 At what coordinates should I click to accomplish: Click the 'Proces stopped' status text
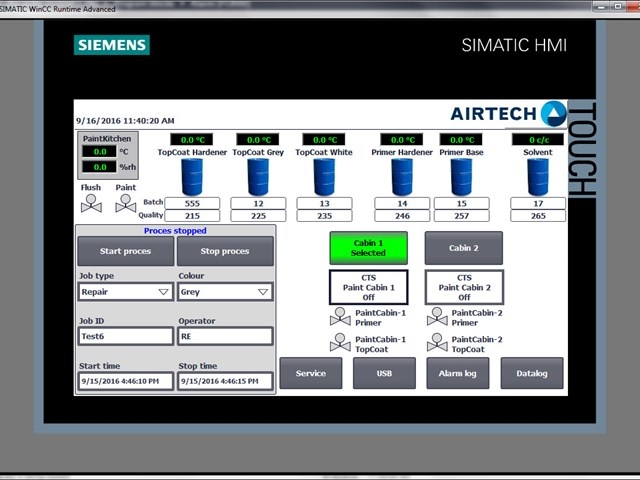tap(175, 231)
